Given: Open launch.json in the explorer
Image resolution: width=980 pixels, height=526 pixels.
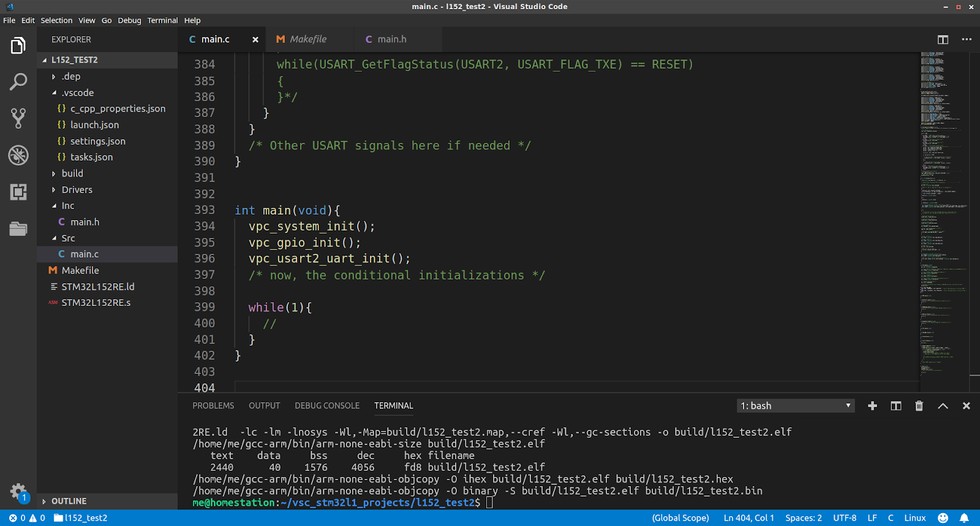Looking at the screenshot, I should tap(94, 125).
